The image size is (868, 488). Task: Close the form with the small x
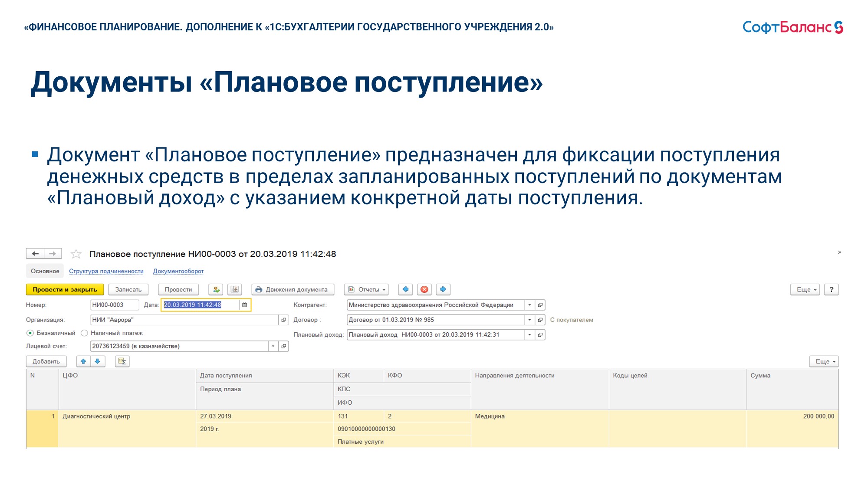(839, 252)
